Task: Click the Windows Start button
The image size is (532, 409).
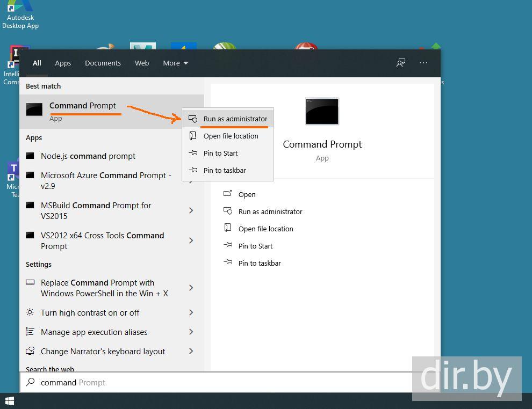Action: click(x=9, y=401)
